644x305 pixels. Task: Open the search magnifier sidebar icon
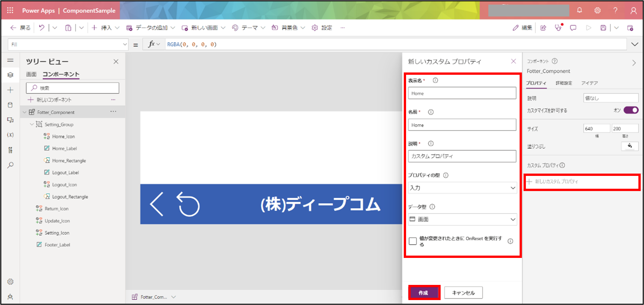click(x=11, y=165)
